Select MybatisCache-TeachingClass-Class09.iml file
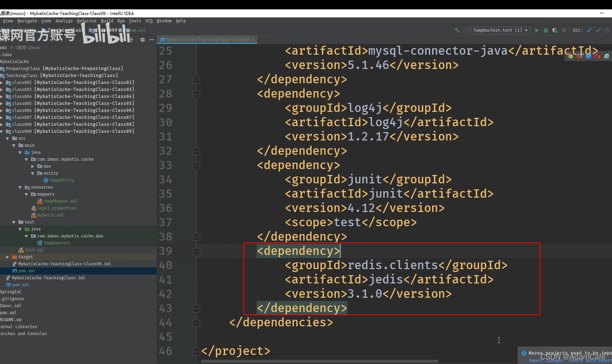This screenshot has width=612, height=364. (64, 264)
